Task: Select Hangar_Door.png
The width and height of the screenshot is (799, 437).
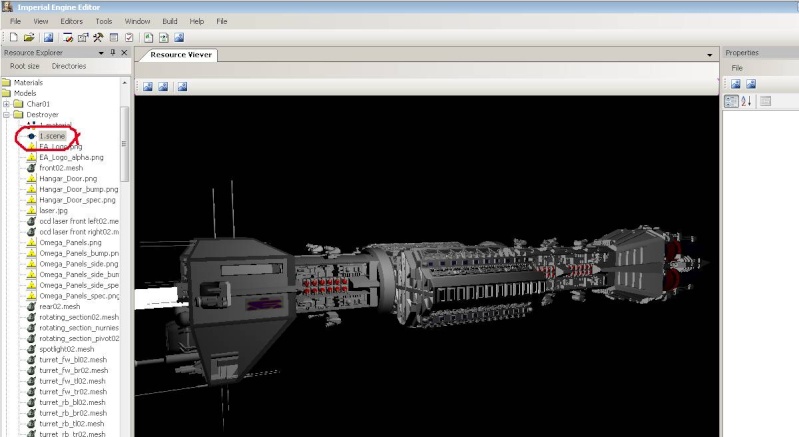Action: pos(68,179)
